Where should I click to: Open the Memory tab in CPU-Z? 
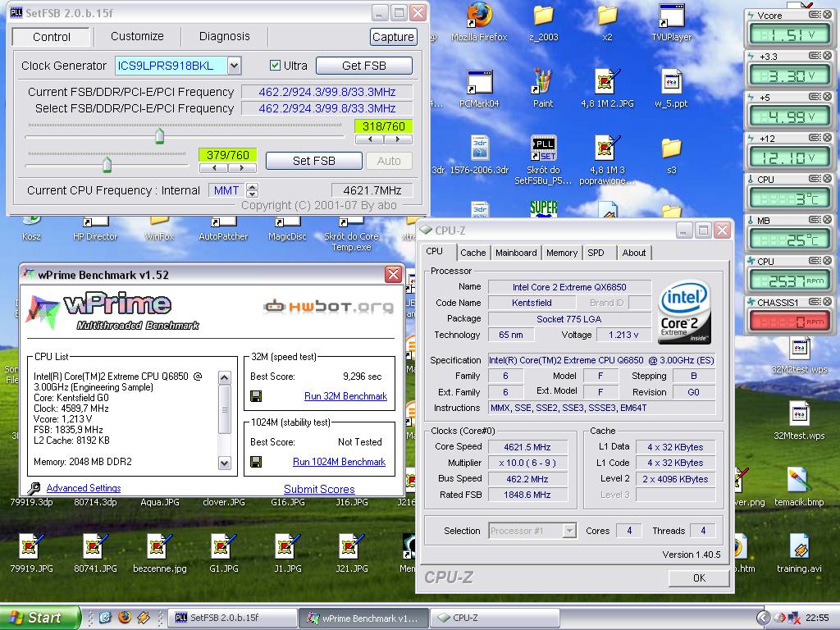pyautogui.click(x=561, y=253)
